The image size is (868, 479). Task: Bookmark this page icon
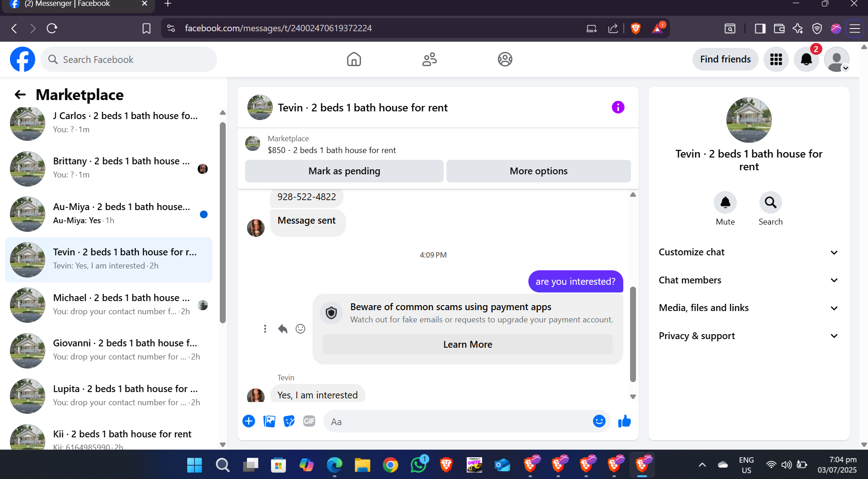pyautogui.click(x=147, y=29)
